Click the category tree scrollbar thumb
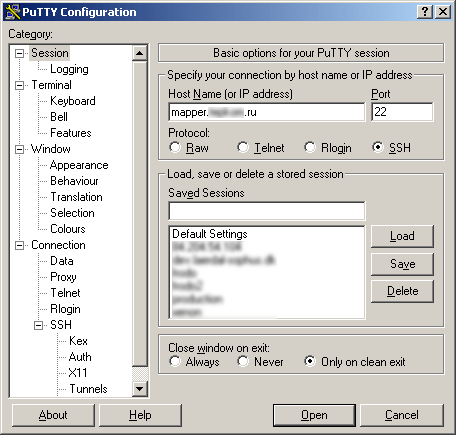 pyautogui.click(x=140, y=214)
